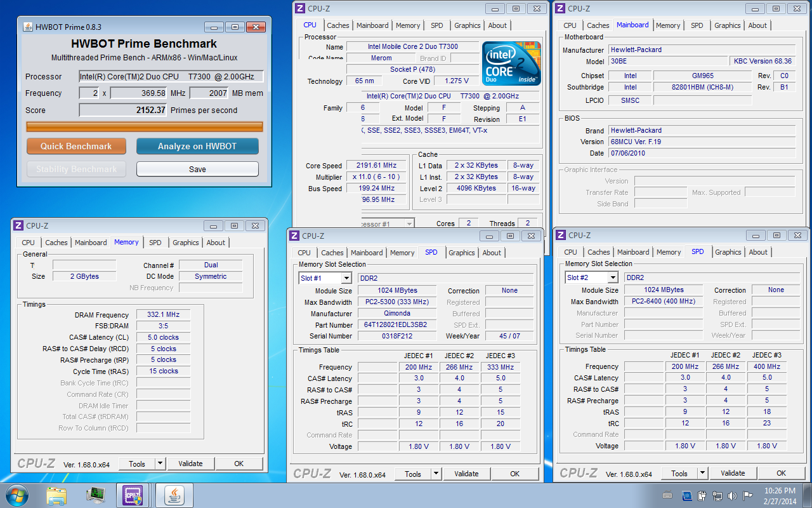Click the Java icon in the HWBOT Prime title bar
812x508 pixels.
(x=28, y=27)
